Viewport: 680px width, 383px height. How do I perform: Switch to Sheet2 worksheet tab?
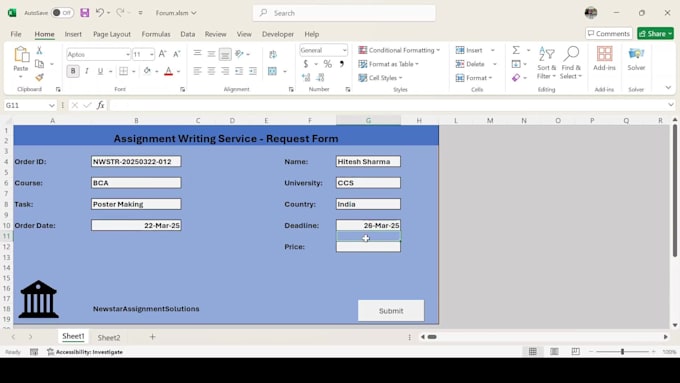point(109,337)
